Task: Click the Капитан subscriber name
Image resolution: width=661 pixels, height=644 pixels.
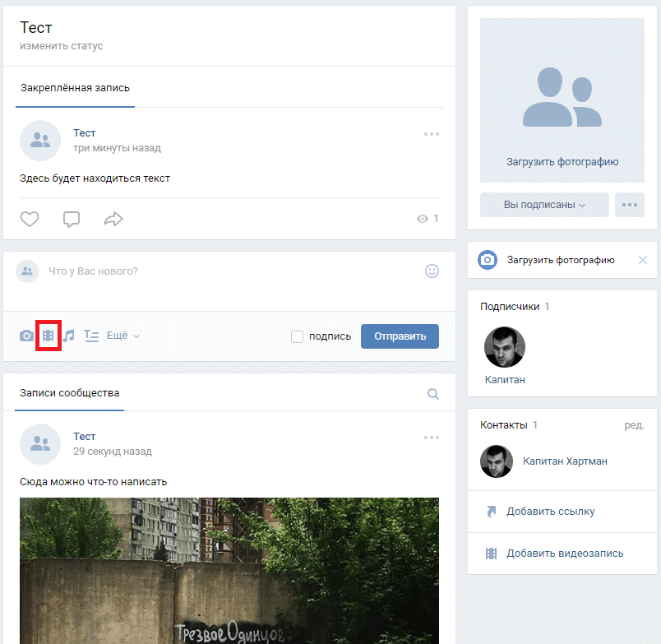Action: coord(505,380)
